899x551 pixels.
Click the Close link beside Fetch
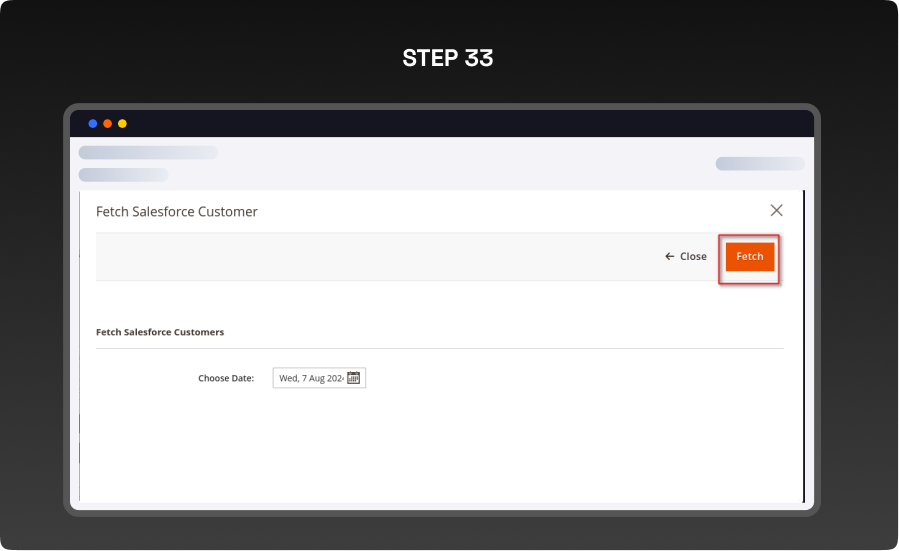tap(693, 257)
